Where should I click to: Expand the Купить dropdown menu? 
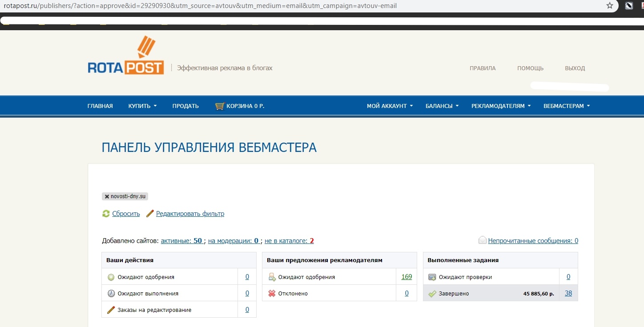pos(142,106)
